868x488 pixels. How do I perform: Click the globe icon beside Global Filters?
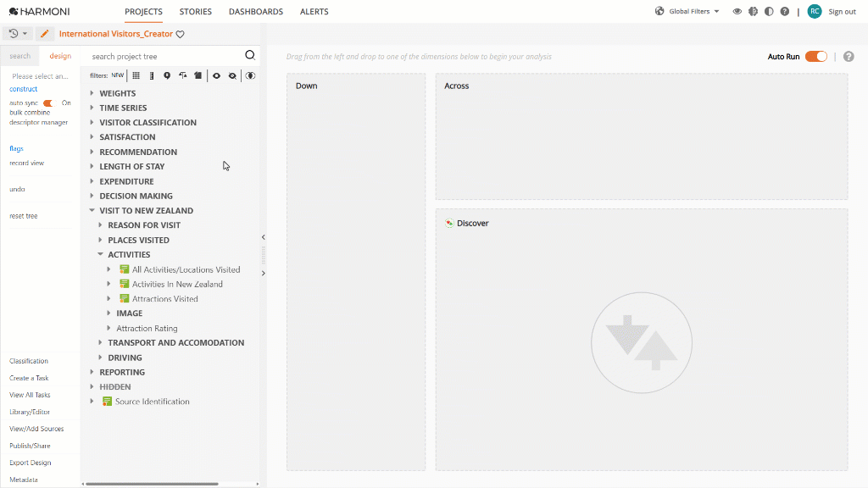coord(659,11)
